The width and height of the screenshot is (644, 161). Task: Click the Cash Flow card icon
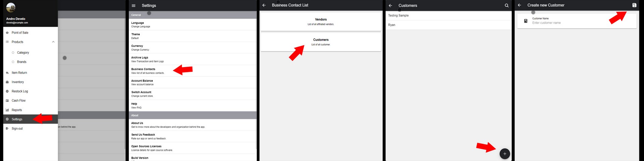pyautogui.click(x=7, y=101)
